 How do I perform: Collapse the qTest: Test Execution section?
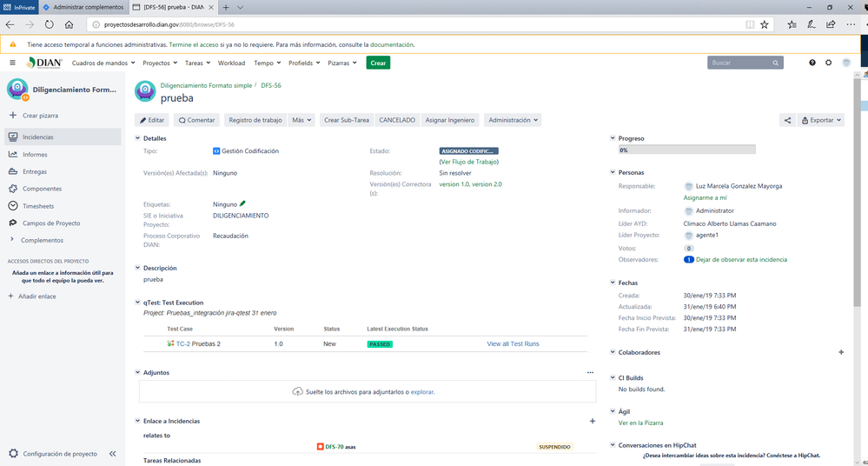point(137,303)
